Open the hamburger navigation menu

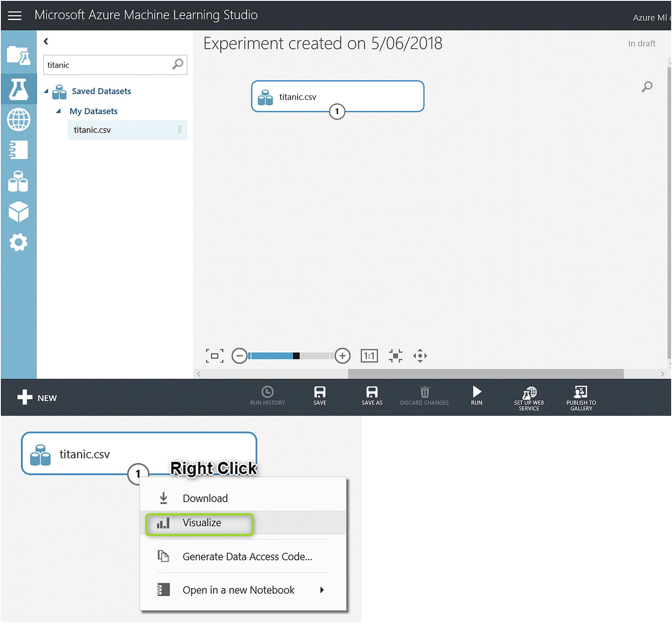[x=15, y=16]
